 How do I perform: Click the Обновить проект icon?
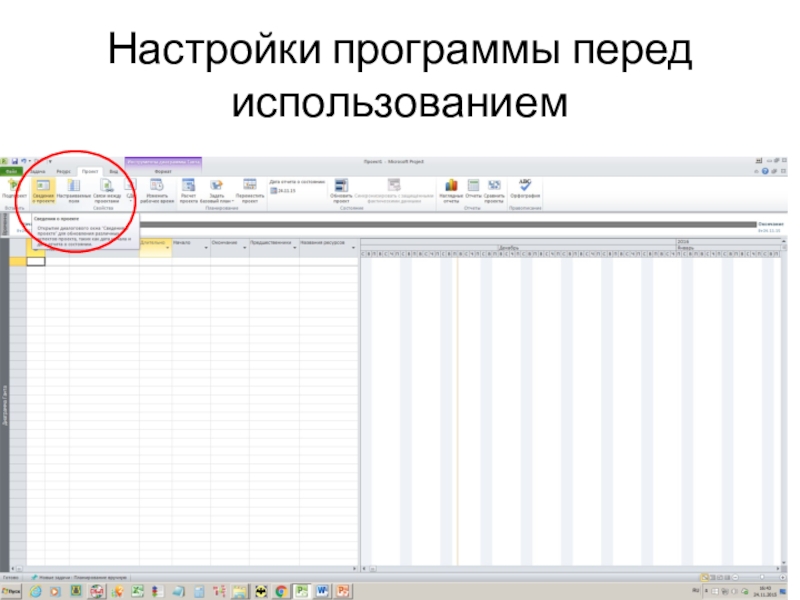point(340,191)
